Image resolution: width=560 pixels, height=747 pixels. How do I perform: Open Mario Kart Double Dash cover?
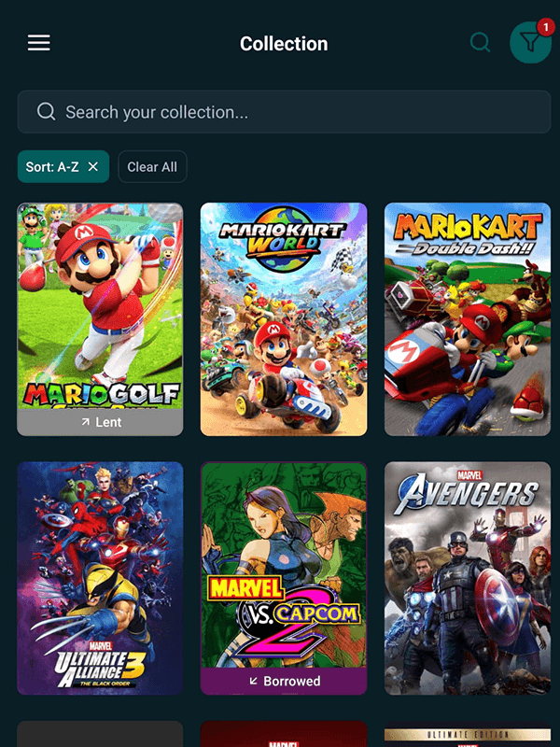pos(468,319)
